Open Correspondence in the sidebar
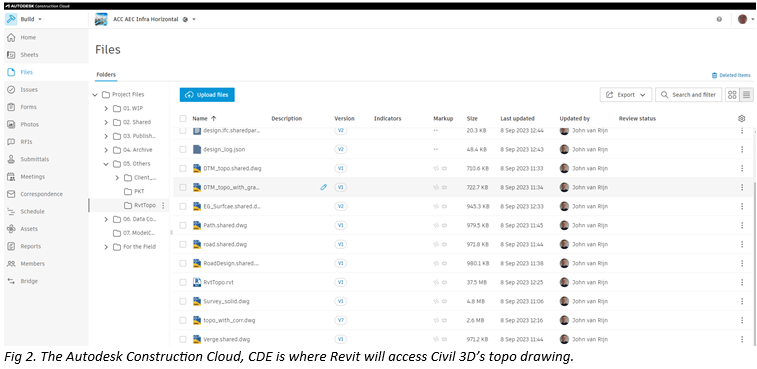The width and height of the screenshot is (757, 369). coord(41,194)
